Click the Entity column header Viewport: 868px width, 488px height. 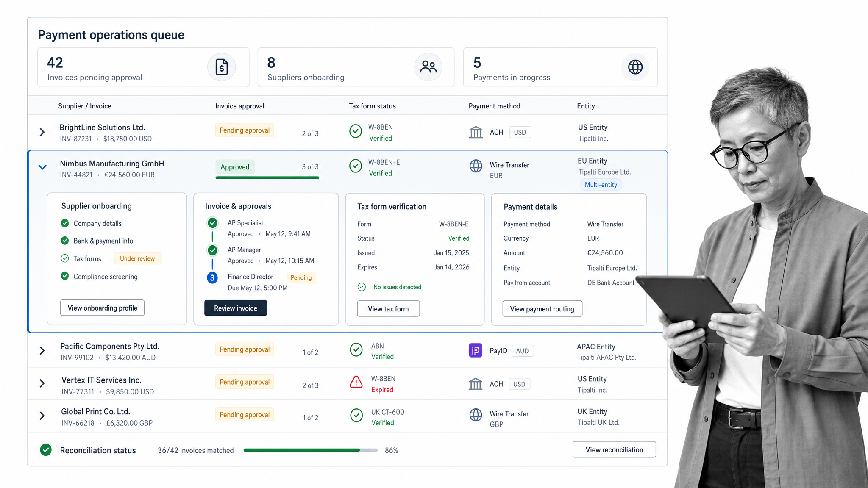(586, 106)
